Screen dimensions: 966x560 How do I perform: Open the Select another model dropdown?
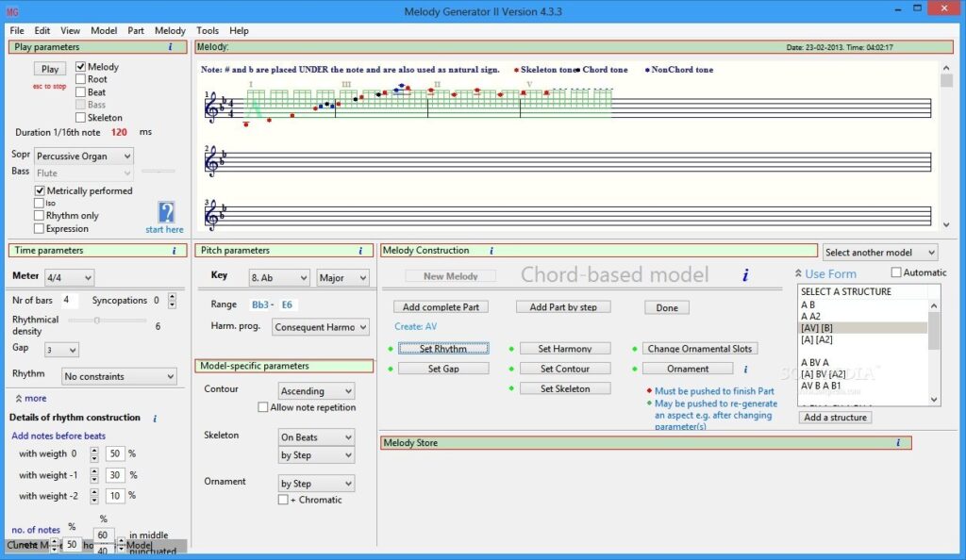point(878,252)
